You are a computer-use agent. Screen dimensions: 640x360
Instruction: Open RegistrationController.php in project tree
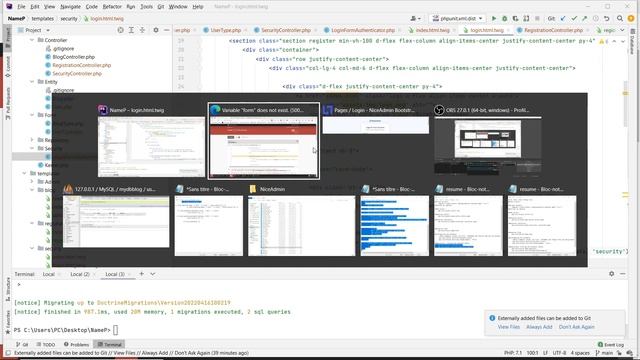coord(82,65)
